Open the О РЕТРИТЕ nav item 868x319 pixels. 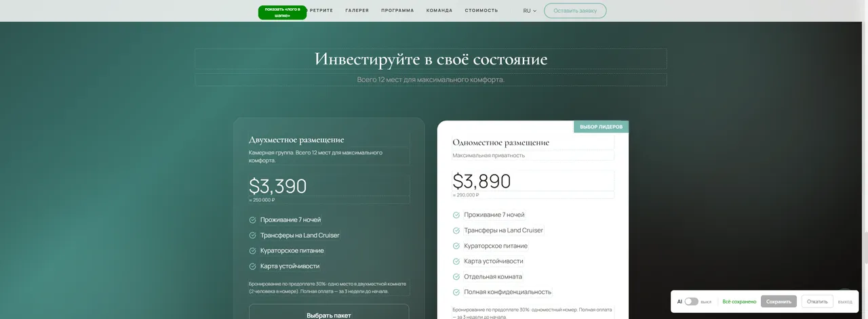321,11
